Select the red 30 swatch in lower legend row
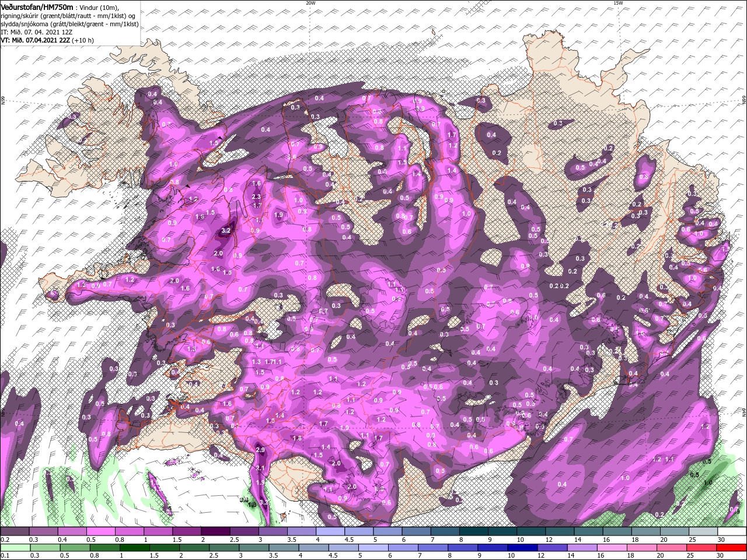 [732, 548]
